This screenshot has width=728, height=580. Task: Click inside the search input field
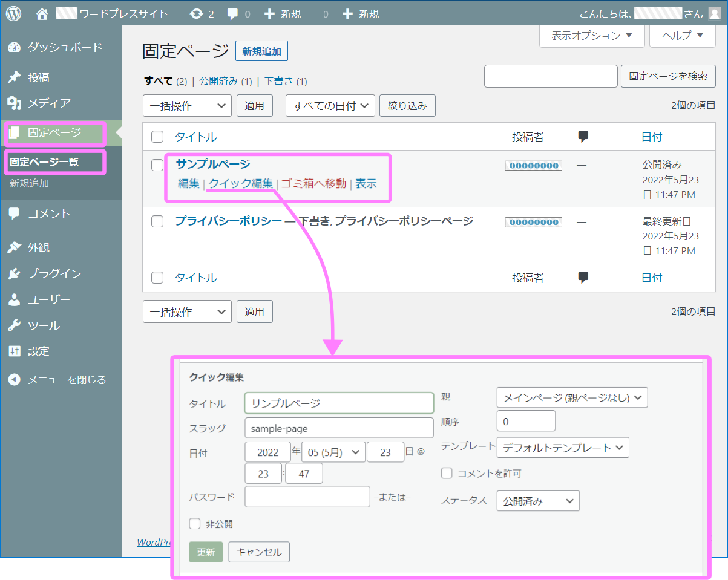click(550, 76)
